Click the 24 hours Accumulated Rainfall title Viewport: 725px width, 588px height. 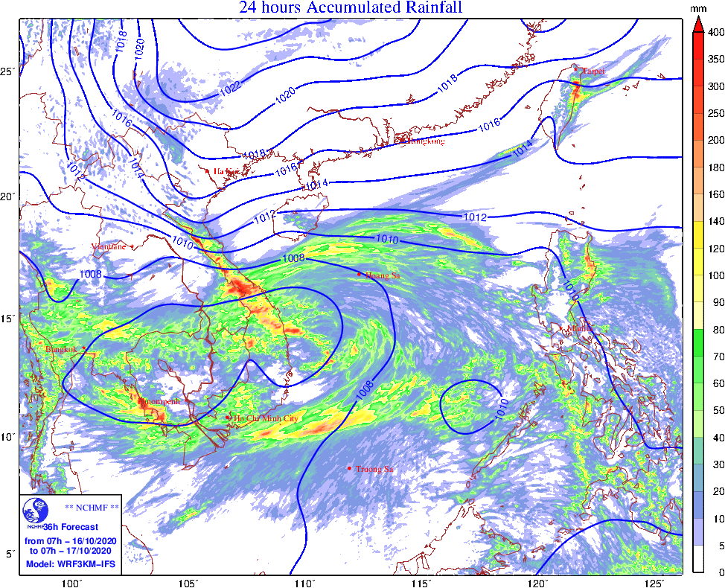coord(351,7)
